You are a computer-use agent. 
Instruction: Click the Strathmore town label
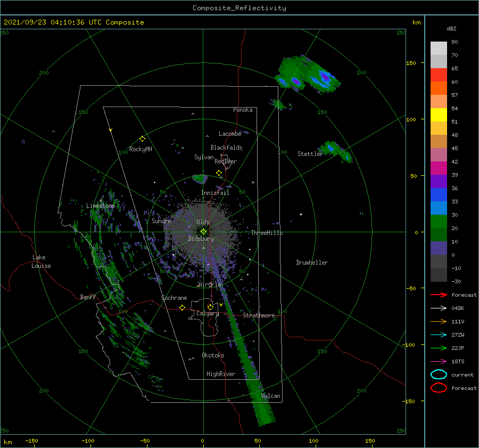click(x=259, y=315)
